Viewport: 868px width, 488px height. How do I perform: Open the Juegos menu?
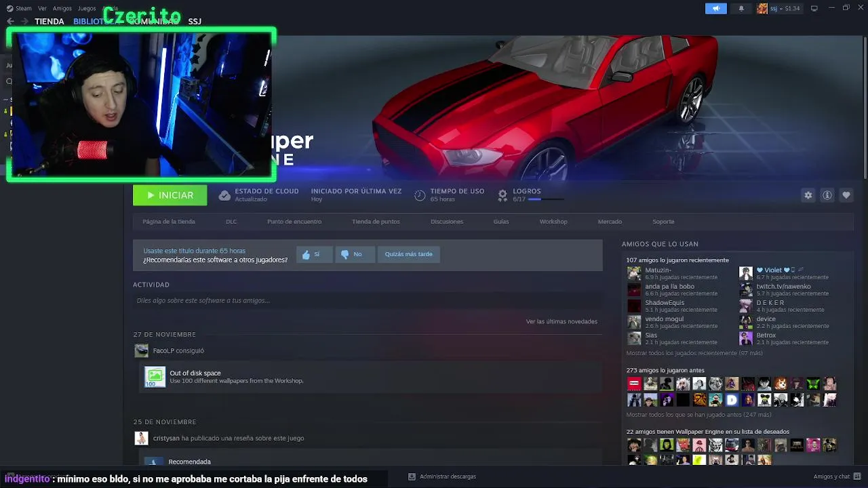[x=87, y=8]
